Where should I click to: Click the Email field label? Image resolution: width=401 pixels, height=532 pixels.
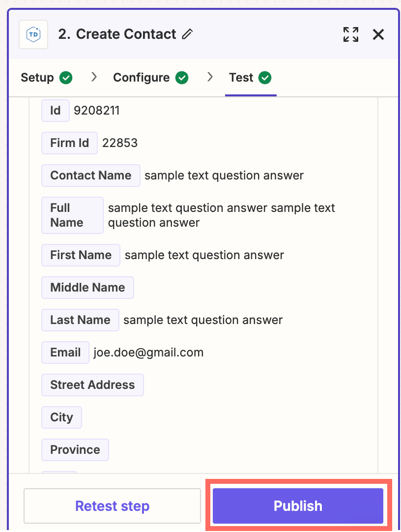65,353
